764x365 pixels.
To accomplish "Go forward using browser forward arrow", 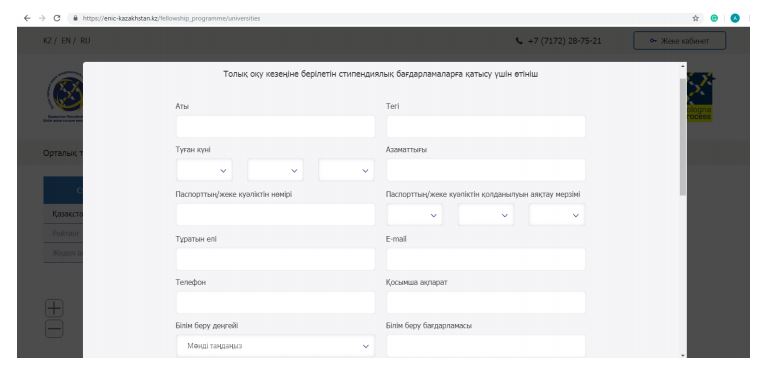I will (42, 18).
